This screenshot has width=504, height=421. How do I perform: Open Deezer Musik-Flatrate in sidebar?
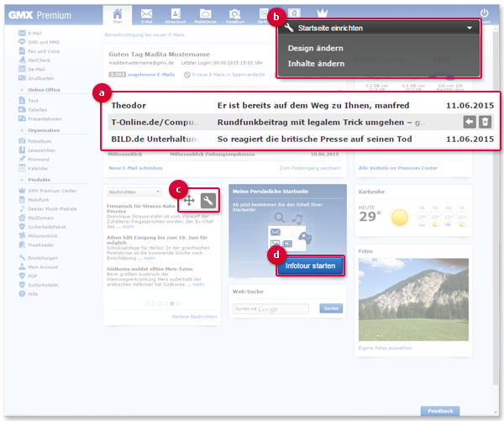48,208
